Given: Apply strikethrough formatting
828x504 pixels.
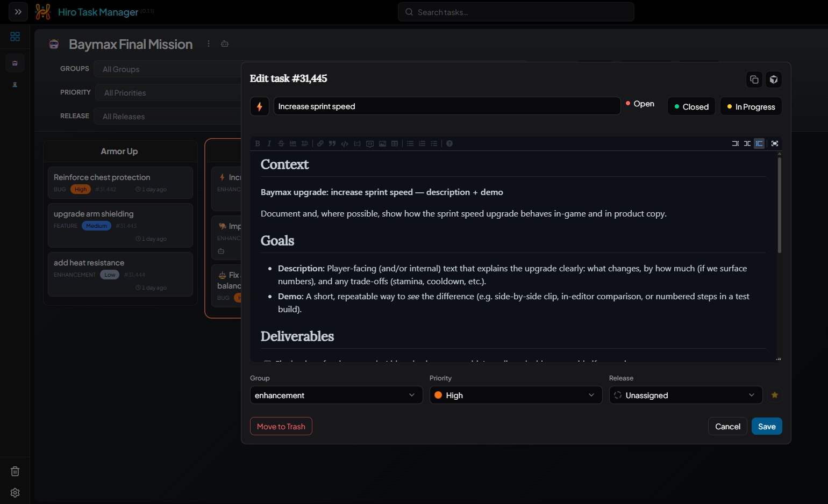Looking at the screenshot, I should point(281,143).
